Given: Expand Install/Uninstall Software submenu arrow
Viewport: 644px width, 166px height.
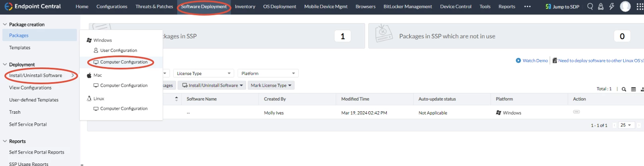Looking at the screenshot, I should tap(72, 75).
